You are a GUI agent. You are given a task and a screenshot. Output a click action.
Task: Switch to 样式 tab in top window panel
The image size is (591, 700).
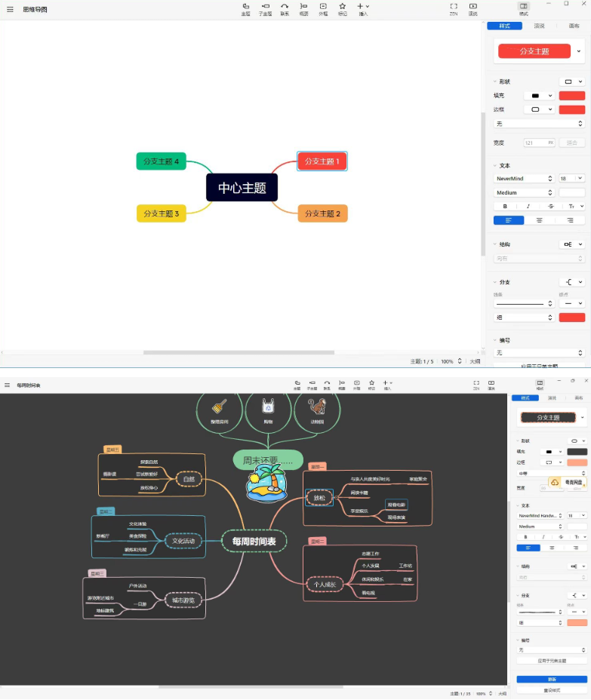click(x=504, y=26)
